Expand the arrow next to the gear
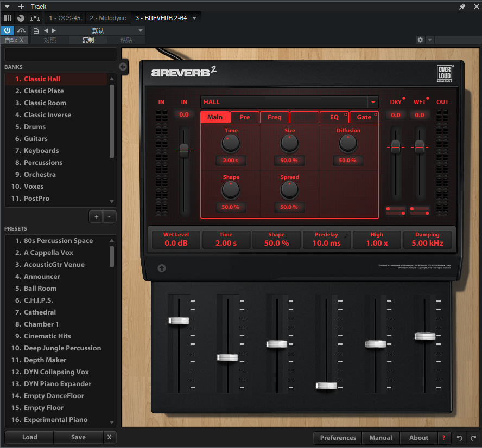482x448 pixels. (x=430, y=40)
